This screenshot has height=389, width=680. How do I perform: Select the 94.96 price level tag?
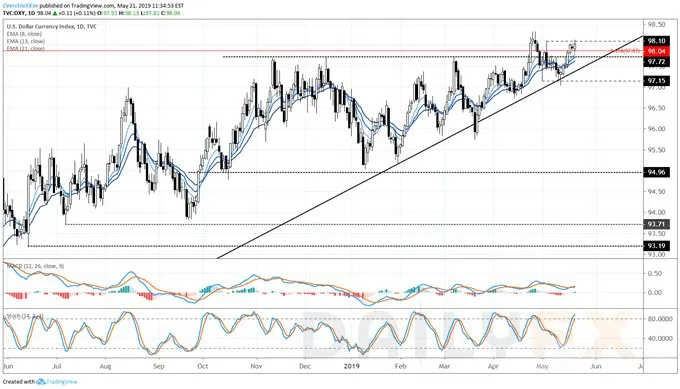pyautogui.click(x=656, y=172)
